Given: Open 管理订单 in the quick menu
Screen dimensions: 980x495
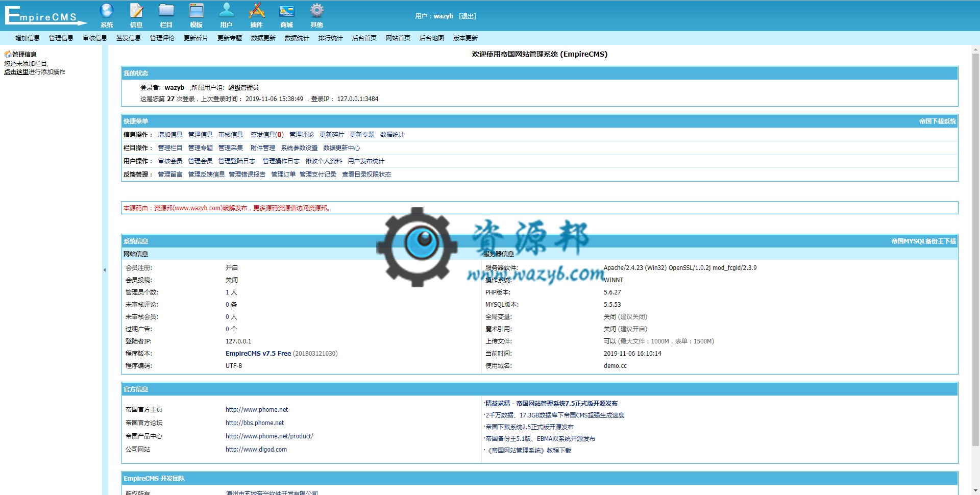Looking at the screenshot, I should (283, 175).
